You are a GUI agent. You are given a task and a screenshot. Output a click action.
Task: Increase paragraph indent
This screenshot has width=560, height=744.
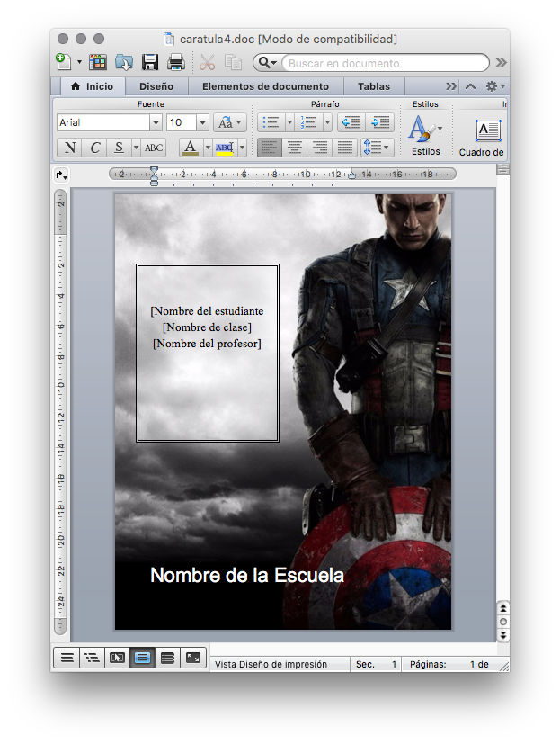[x=380, y=122]
